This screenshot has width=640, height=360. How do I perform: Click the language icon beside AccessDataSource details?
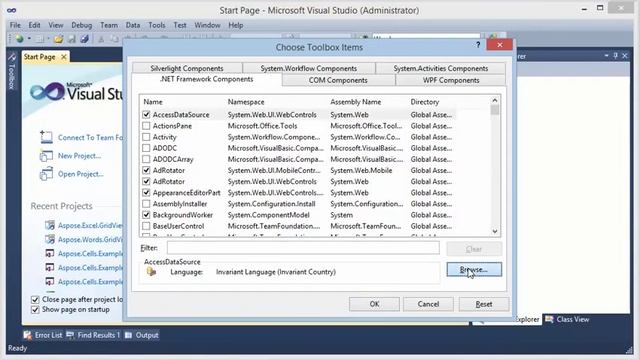click(151, 271)
